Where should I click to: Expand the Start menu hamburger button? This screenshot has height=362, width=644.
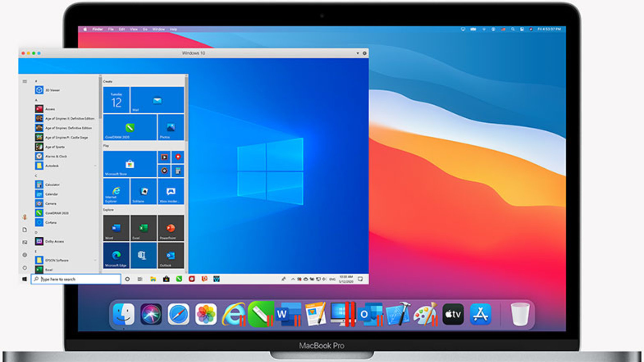click(x=25, y=81)
